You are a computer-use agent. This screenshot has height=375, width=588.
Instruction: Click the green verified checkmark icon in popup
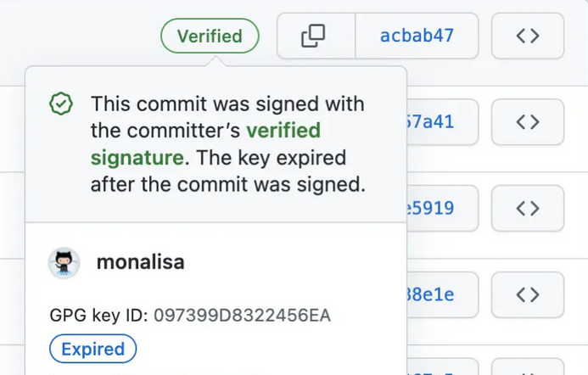click(x=60, y=105)
